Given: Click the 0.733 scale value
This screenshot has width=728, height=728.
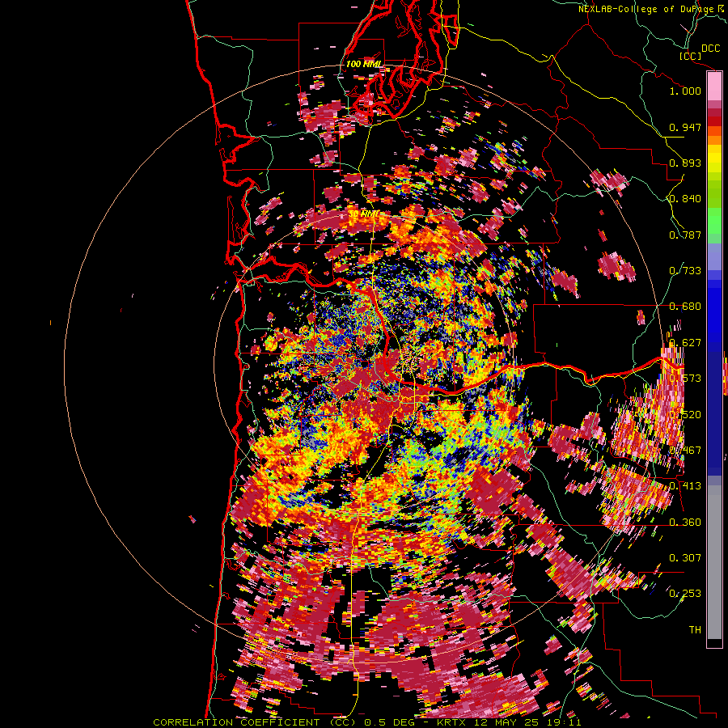Looking at the screenshot, I should tap(685, 271).
